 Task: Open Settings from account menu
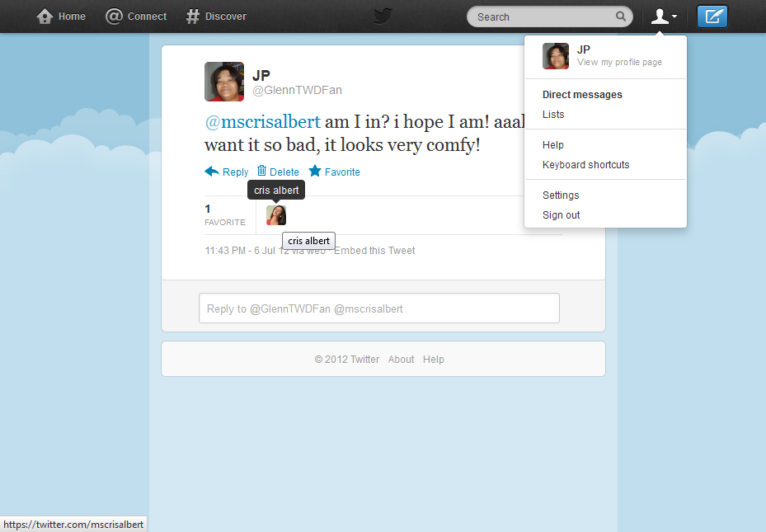561,195
